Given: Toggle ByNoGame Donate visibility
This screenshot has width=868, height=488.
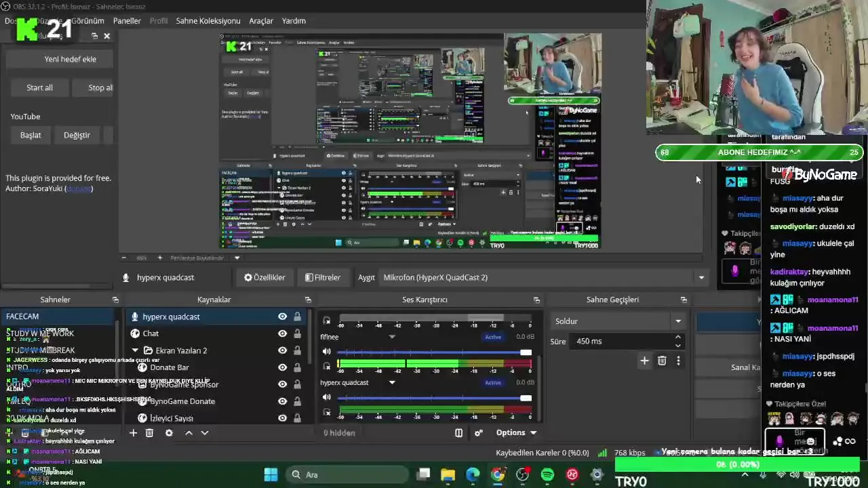Looking at the screenshot, I should click(282, 401).
